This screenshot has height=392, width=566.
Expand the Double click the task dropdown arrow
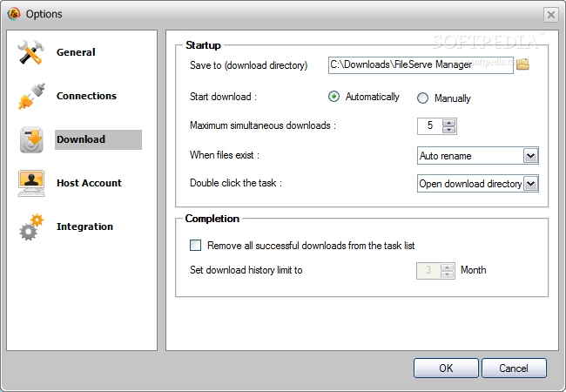530,184
